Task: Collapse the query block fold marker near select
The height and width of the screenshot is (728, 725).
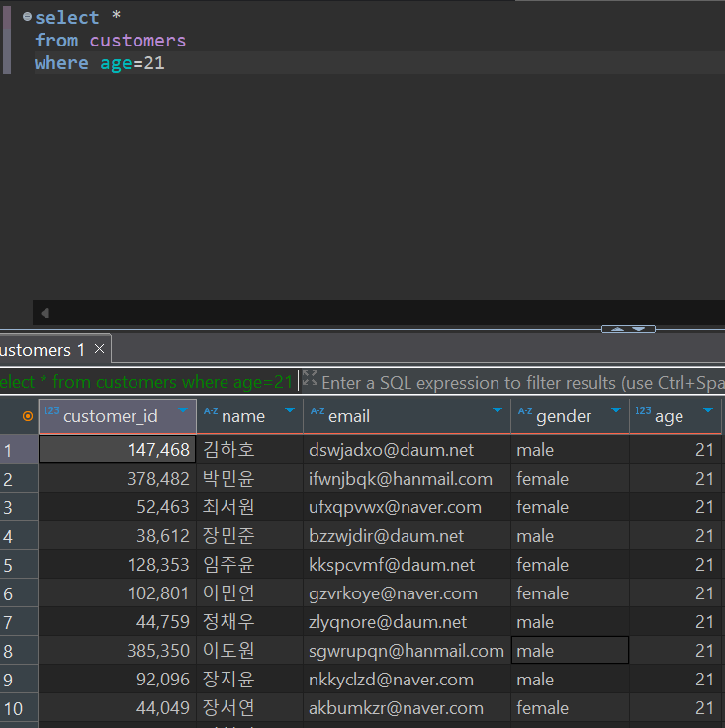Action: point(27,17)
